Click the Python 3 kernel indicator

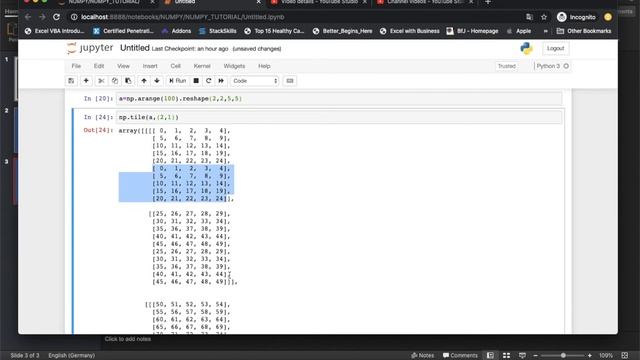[552, 66]
